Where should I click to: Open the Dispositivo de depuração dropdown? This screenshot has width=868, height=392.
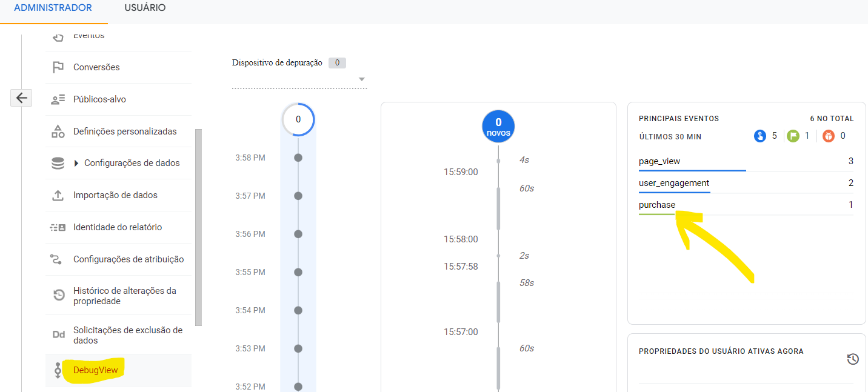pyautogui.click(x=299, y=79)
